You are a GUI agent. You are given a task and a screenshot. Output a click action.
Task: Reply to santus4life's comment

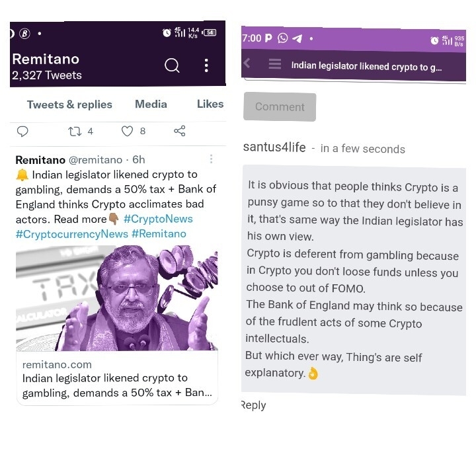tap(253, 405)
